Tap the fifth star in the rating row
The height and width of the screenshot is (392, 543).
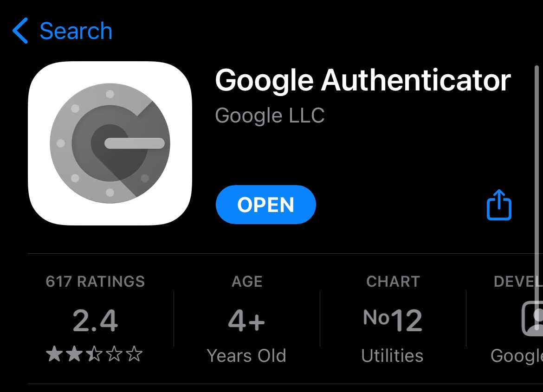tap(134, 354)
